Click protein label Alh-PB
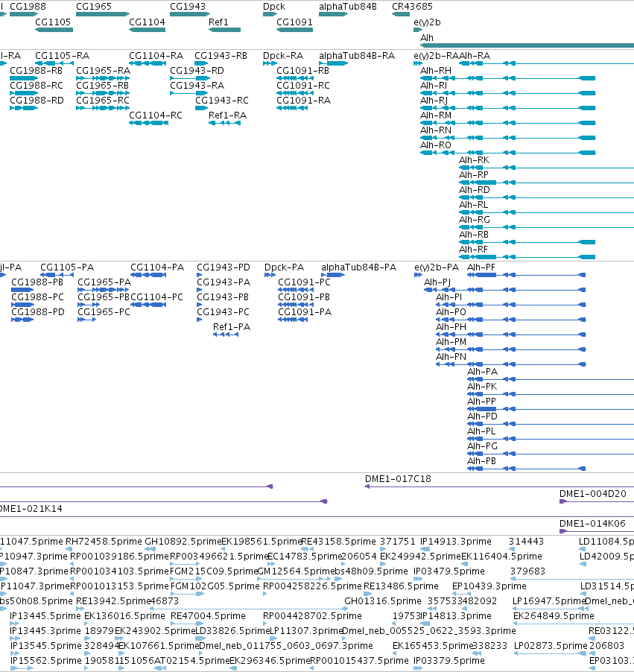 [x=481, y=461]
